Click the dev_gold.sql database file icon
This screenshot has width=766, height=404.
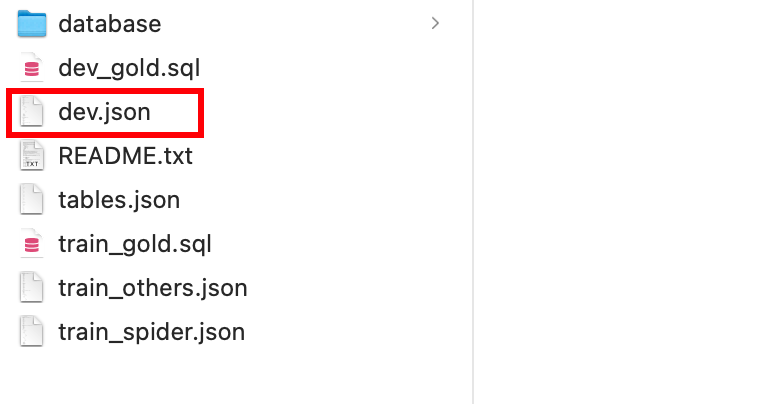tap(32, 68)
